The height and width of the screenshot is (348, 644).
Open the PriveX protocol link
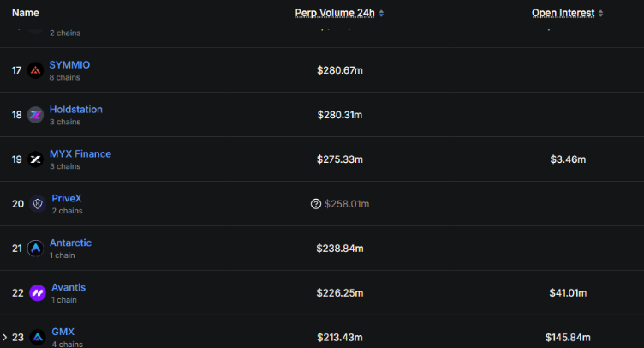(67, 199)
